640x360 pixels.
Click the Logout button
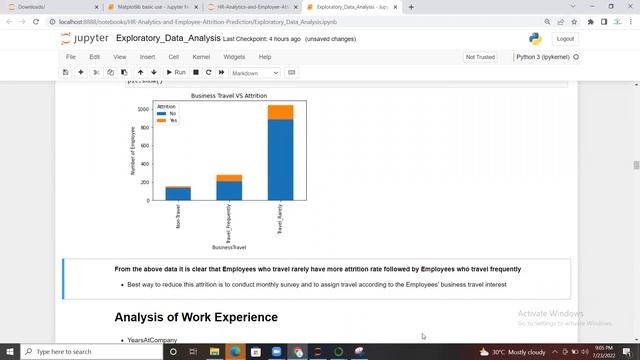pos(565,39)
